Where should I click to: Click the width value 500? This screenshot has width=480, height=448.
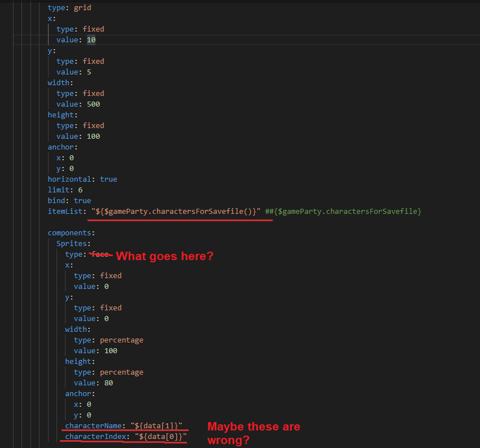pyautogui.click(x=93, y=104)
